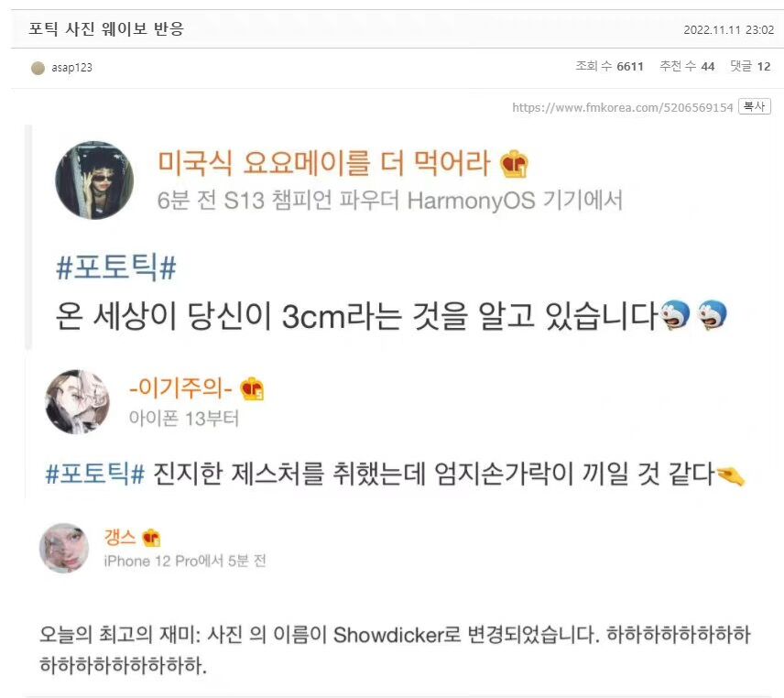Click the asap123 author avatar icon

38,68
